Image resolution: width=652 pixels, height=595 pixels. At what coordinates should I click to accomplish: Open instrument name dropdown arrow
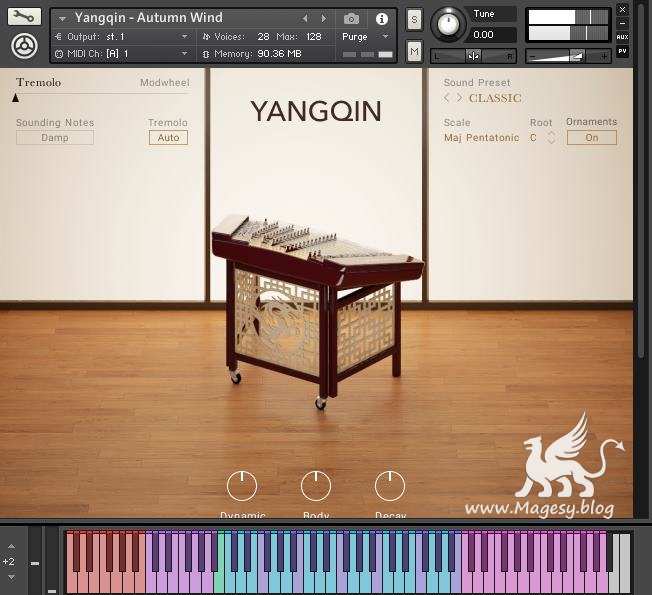point(62,19)
